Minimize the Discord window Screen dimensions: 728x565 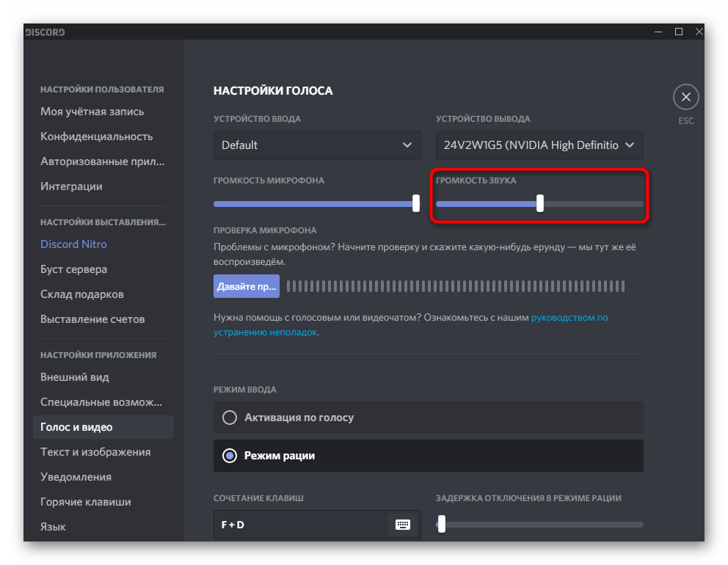click(657, 32)
